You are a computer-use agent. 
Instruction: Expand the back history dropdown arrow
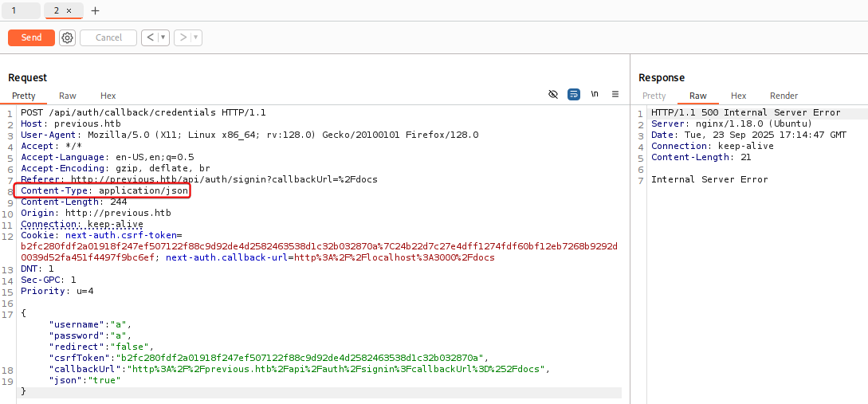(163, 37)
